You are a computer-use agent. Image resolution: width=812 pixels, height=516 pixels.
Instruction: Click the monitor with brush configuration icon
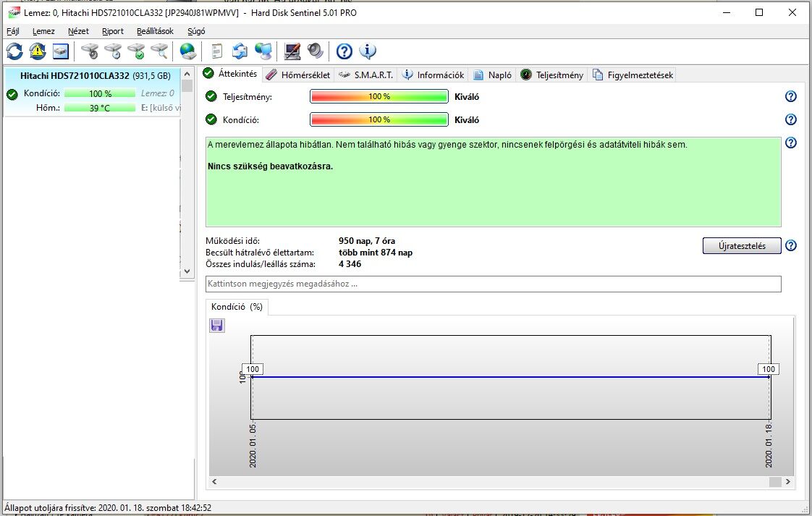tap(292, 51)
